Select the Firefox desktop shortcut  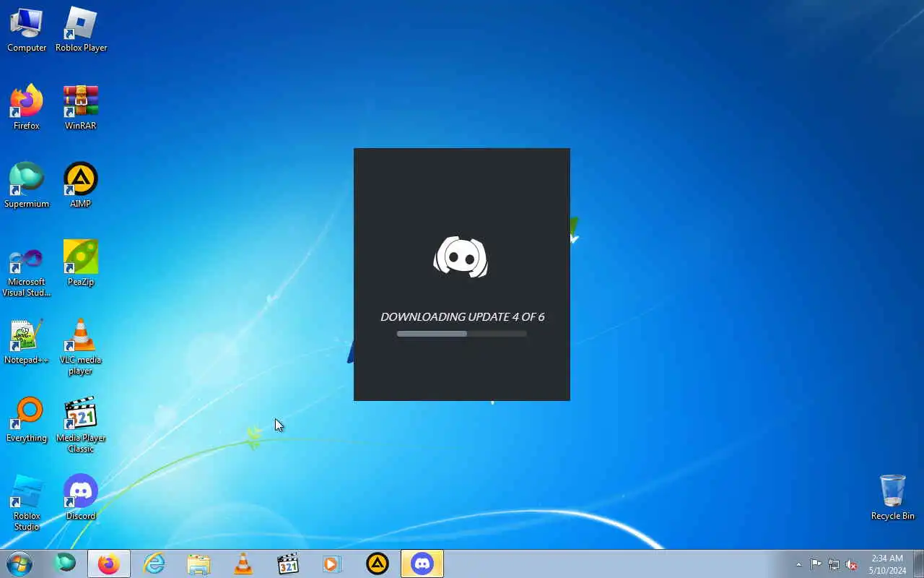pyautogui.click(x=27, y=108)
